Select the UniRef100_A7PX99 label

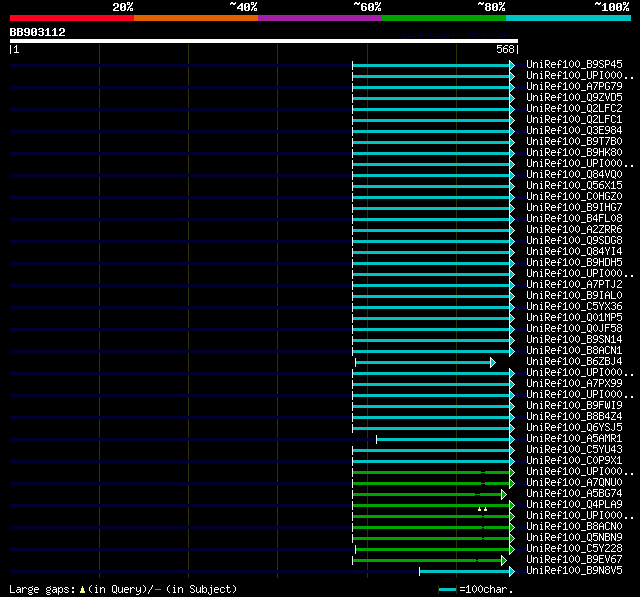[574, 384]
